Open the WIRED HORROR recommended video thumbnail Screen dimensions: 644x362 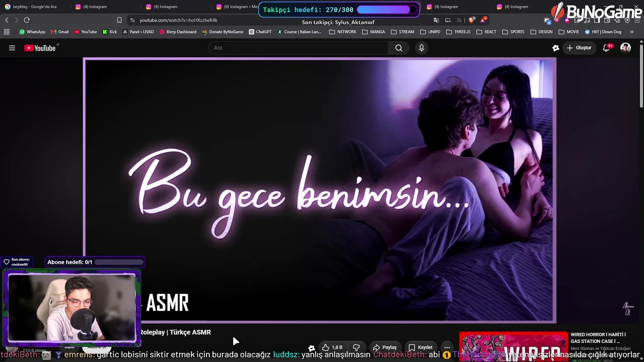pos(513,346)
